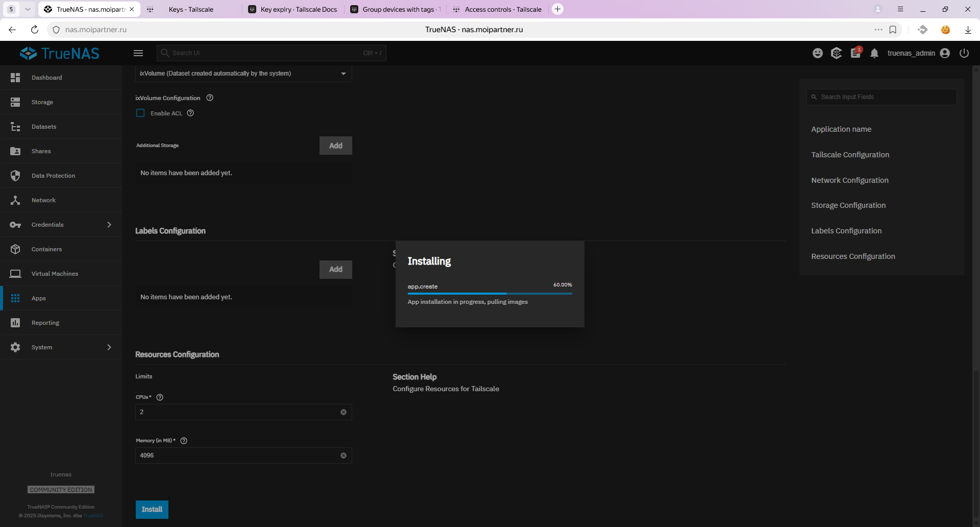Click Add button for Additional Storage
This screenshot has width=980, height=527.
click(335, 146)
